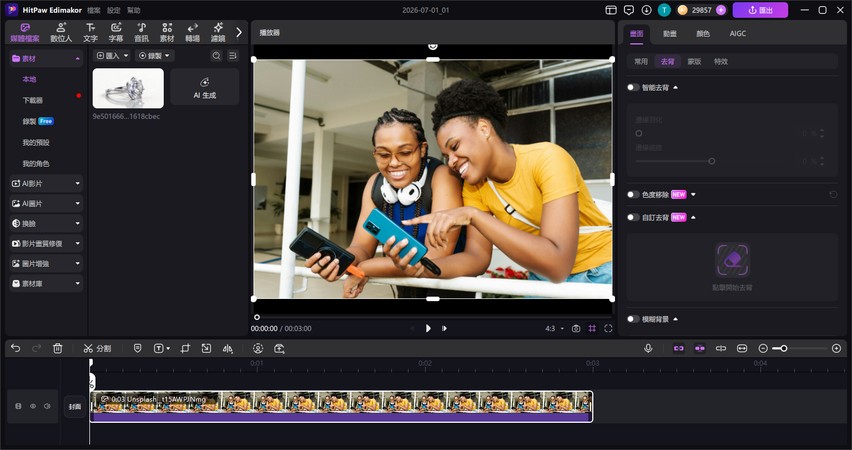Viewport: 852px width, 450px height.
Task: Open the 4:3 aspect ratio dropdown
Action: (x=554, y=328)
